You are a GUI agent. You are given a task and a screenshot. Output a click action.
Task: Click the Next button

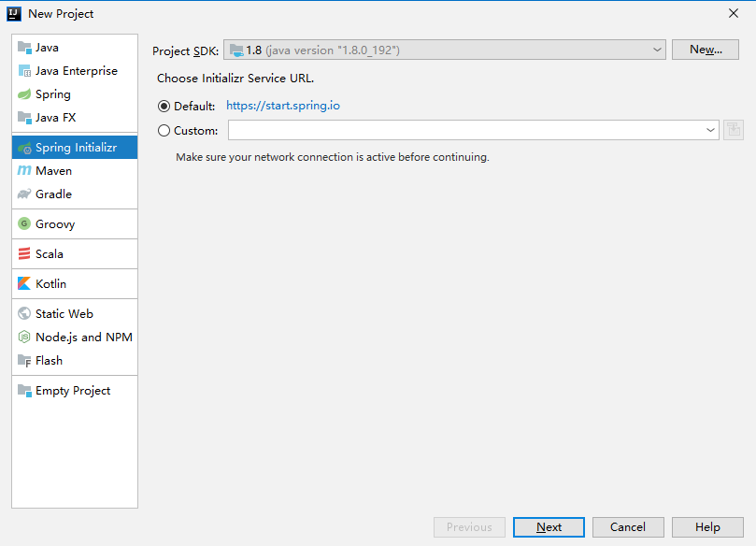coord(549,527)
